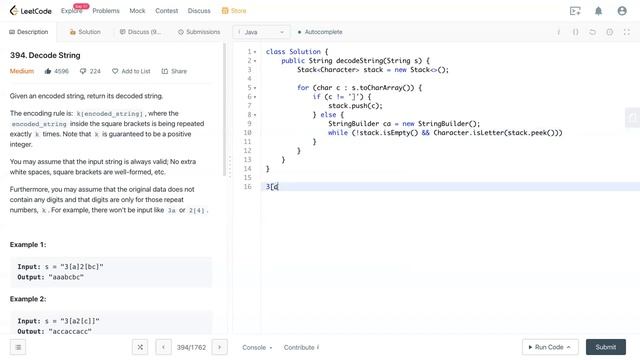The image size is (640, 360).
Task: Collapse fold arrow at line 8
Action: point(255,115)
